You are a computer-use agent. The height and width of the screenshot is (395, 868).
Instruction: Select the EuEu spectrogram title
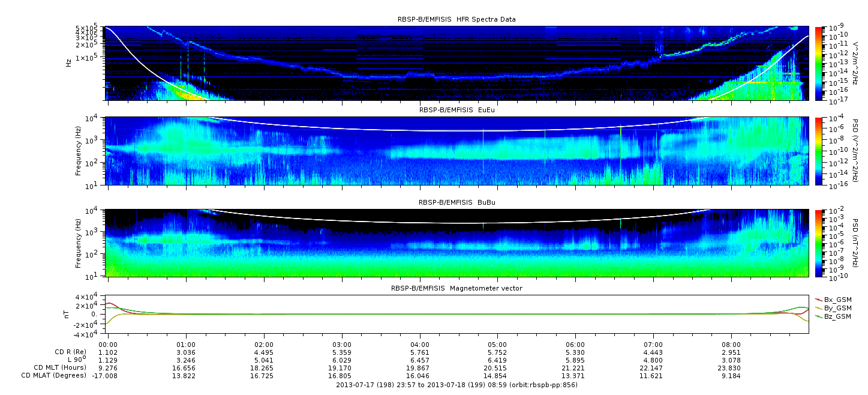tap(456, 110)
